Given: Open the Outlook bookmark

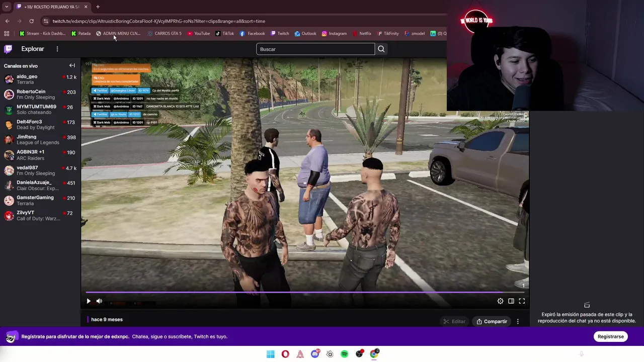Looking at the screenshot, I should click(x=305, y=33).
